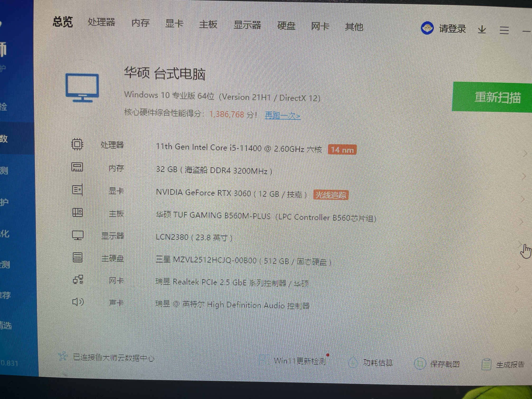Image resolution: width=532 pixels, height=399 pixels.
Task: Click the 14 nm badge
Action: [342, 150]
